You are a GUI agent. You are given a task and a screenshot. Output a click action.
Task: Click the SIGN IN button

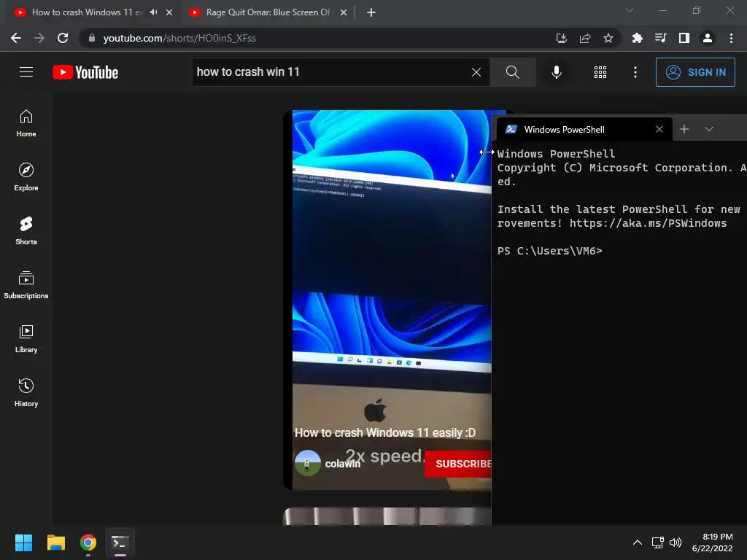[x=695, y=72]
